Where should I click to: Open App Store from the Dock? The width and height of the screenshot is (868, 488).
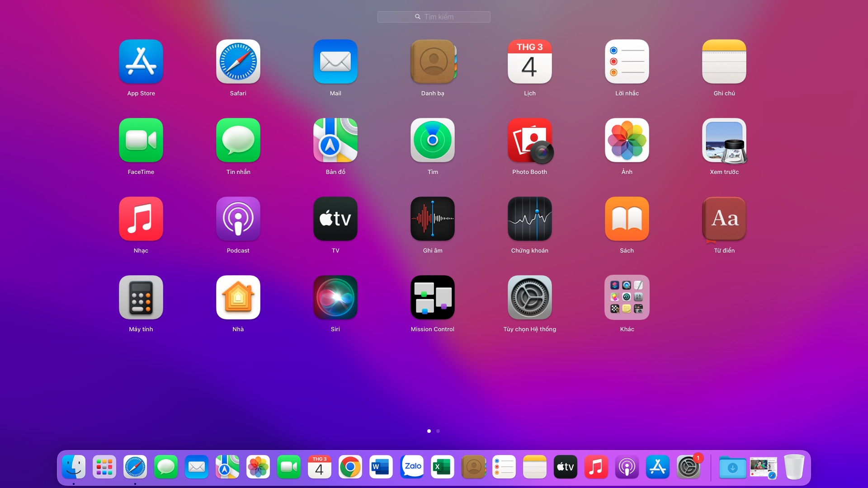click(658, 467)
